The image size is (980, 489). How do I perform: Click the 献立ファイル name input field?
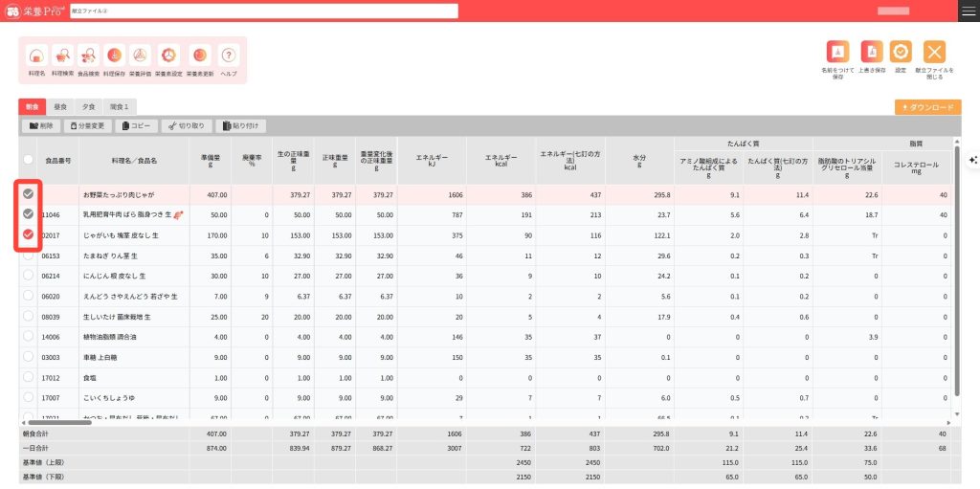click(x=263, y=11)
